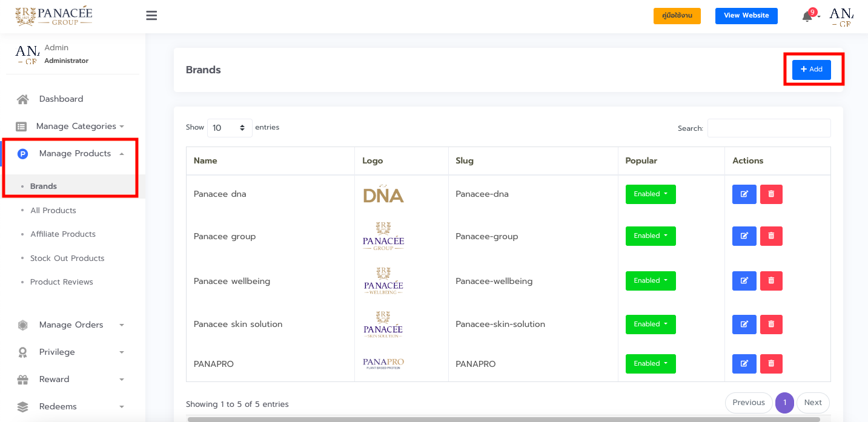Click the Manage Categories list icon
Image resolution: width=868 pixels, height=422 pixels.
pyautogui.click(x=21, y=127)
